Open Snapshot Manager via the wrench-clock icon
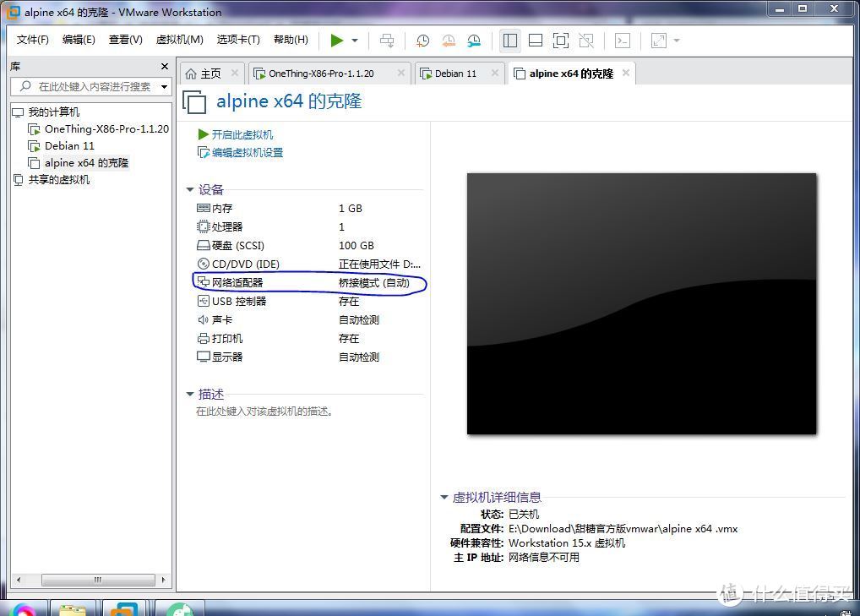 tap(473, 40)
